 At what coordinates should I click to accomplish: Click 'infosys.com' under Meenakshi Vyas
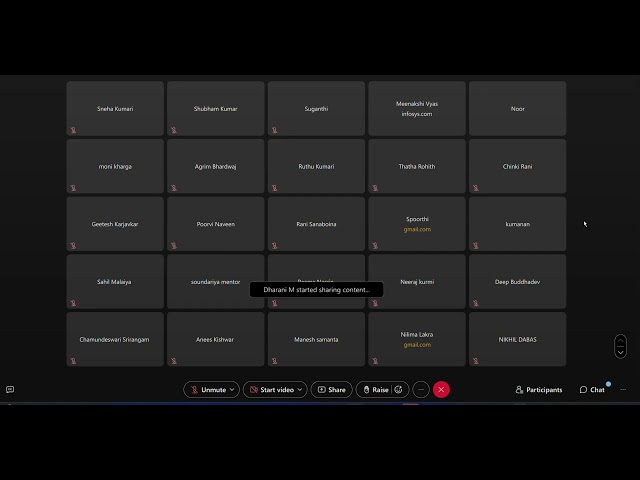point(417,114)
